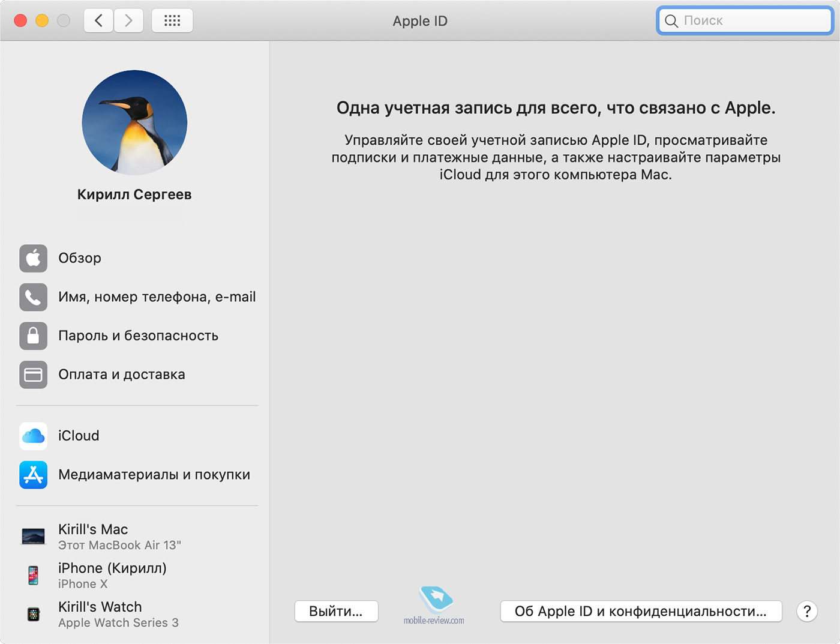Click the App Store media icon
This screenshot has height=644, width=840.
[33, 475]
